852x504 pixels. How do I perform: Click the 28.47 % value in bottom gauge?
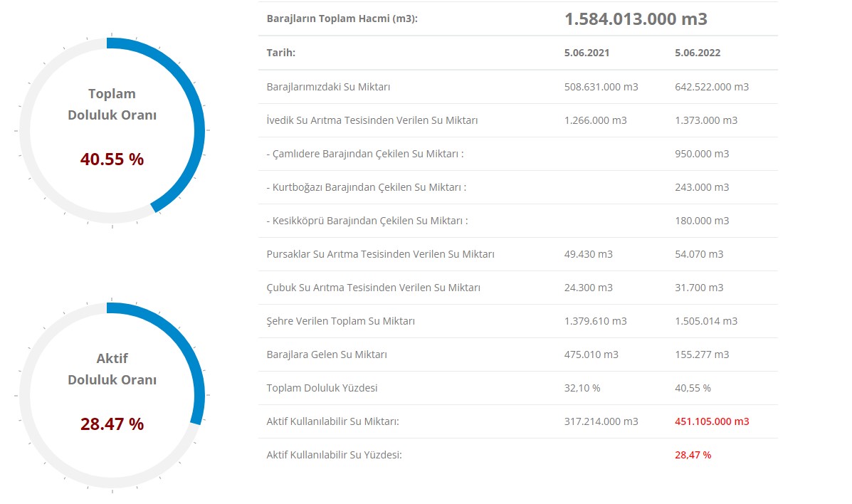[112, 424]
